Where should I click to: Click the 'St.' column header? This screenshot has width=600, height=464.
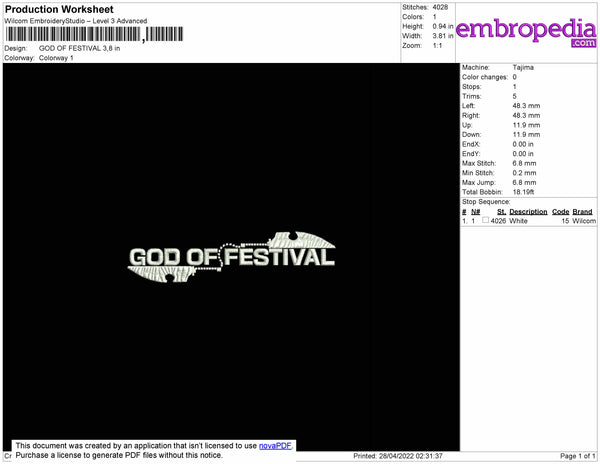[501, 212]
